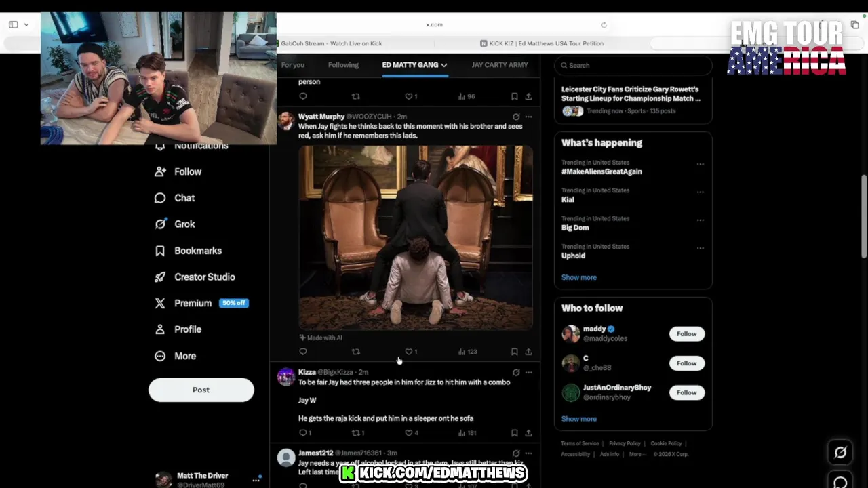The height and width of the screenshot is (488, 868).
Task: Click the X Premium logo icon
Action: tap(160, 303)
